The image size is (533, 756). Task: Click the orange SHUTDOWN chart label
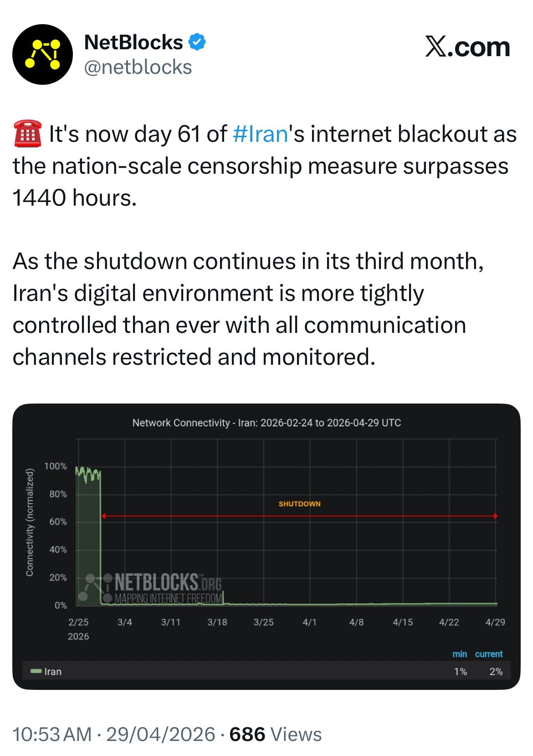tap(299, 504)
